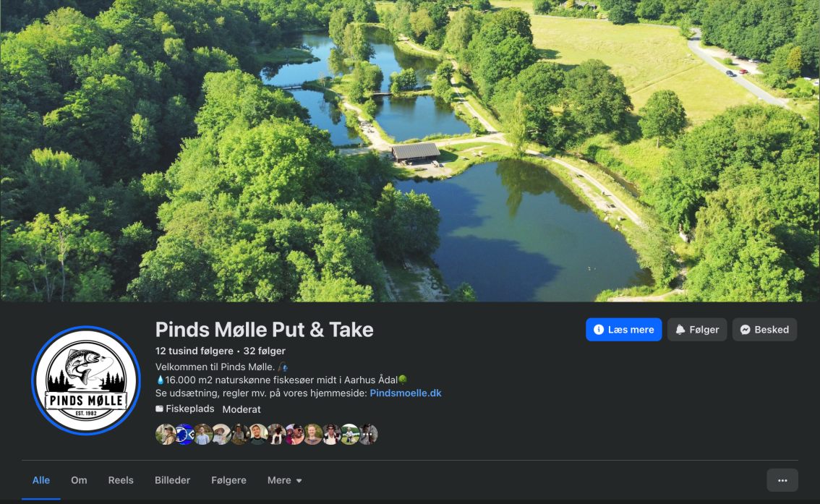Open the three-dots options menu

pos(781,479)
